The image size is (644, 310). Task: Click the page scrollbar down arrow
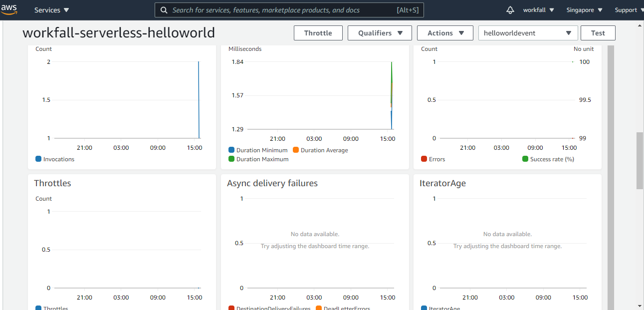[640, 306]
